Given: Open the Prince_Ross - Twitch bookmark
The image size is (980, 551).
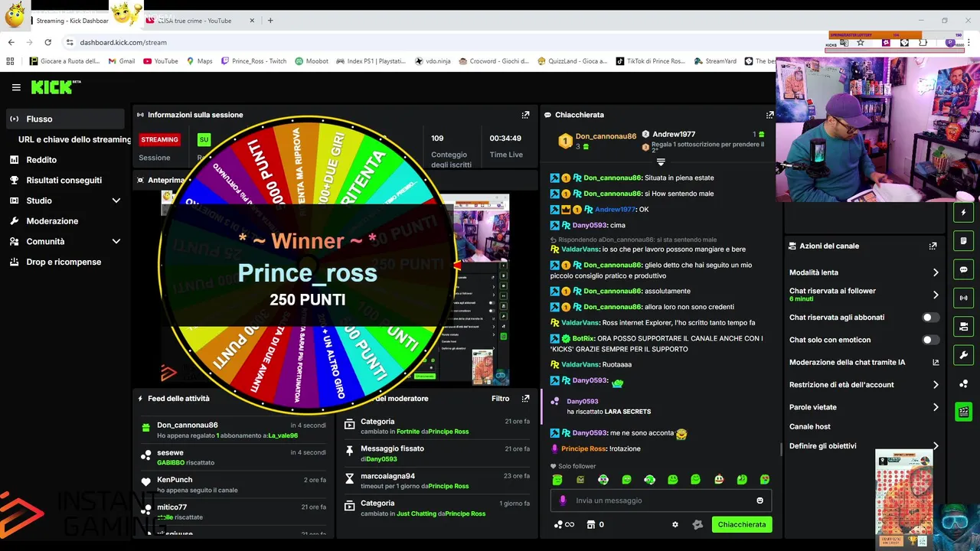Looking at the screenshot, I should [x=253, y=61].
